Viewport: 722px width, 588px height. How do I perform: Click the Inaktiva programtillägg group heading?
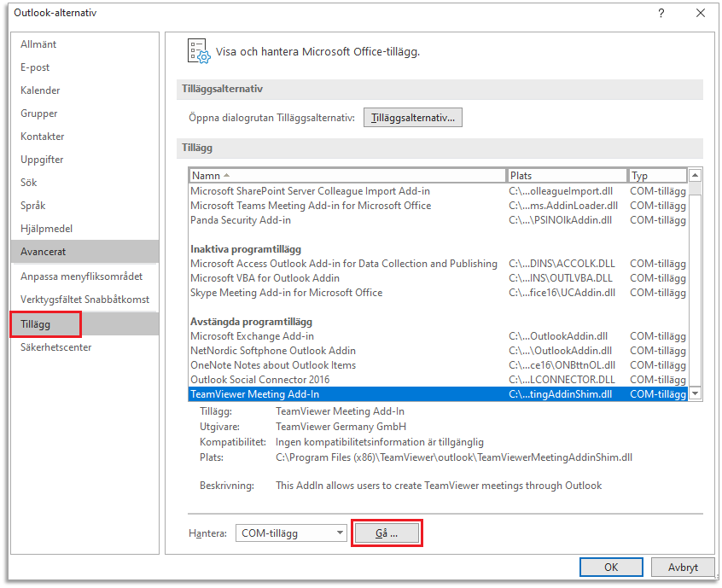[x=246, y=249]
